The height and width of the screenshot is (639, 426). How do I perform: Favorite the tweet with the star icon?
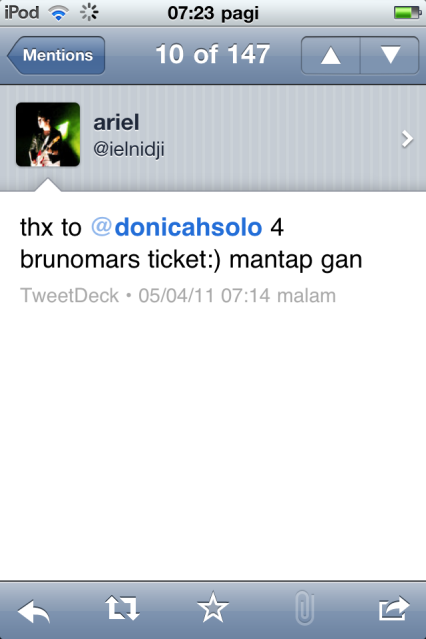click(x=213, y=607)
